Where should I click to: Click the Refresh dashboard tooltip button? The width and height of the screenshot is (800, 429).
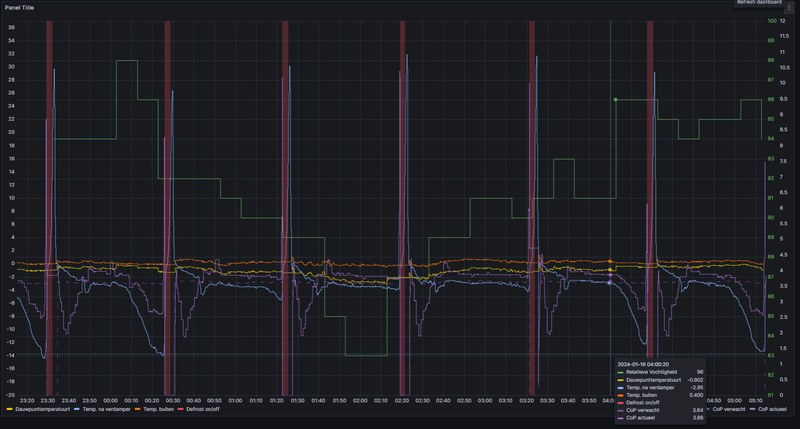coord(759,3)
